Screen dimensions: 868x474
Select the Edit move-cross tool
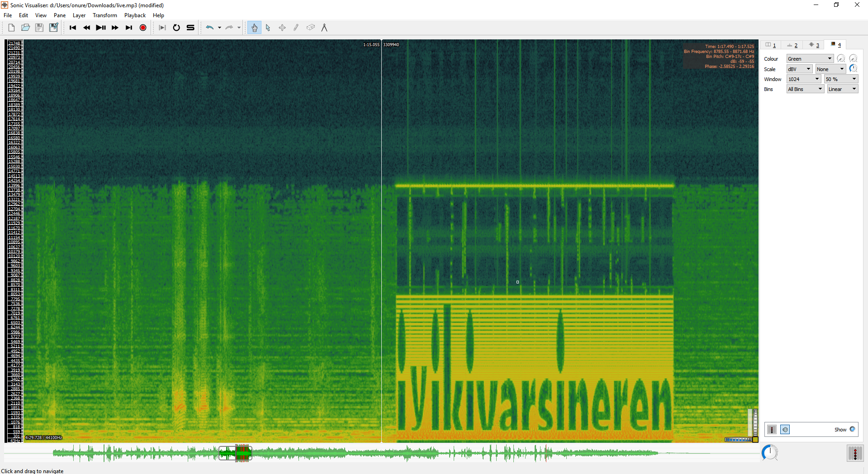pos(282,28)
